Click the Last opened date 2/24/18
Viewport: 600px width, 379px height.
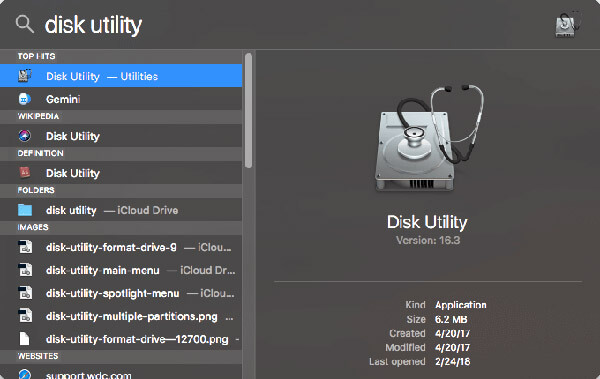pos(453,362)
